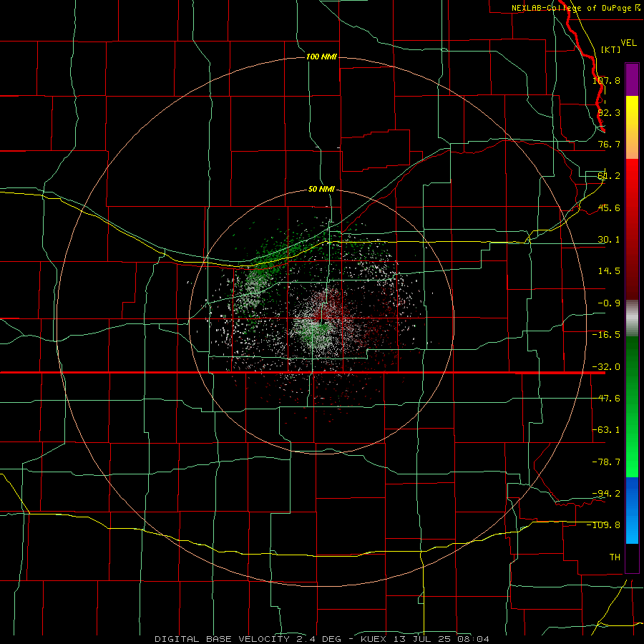Image resolution: width=644 pixels, height=644 pixels.
Task: Click the [KT] units label
Action: [611, 49]
